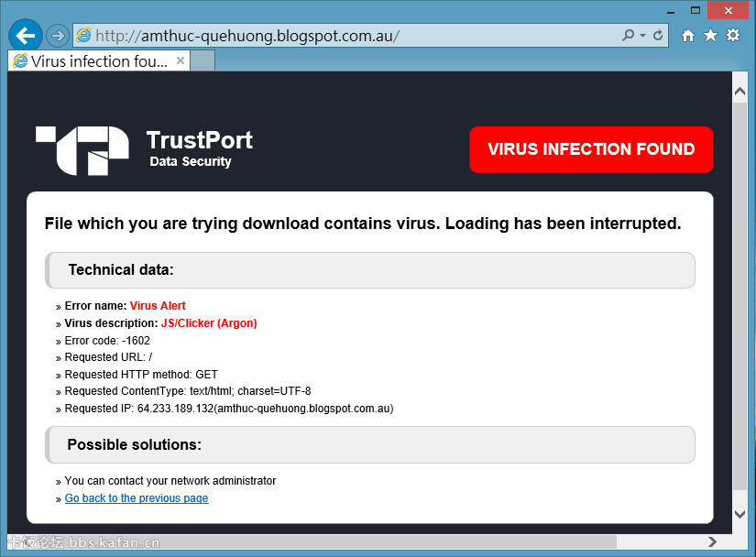Click the 'Requested HTTP method: GET' line
756x557 pixels.
141,375
